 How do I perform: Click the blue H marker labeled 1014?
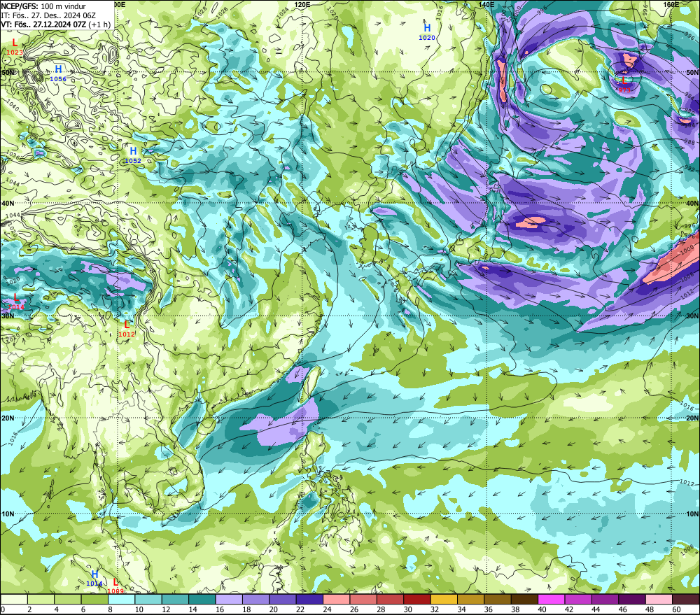click(94, 574)
